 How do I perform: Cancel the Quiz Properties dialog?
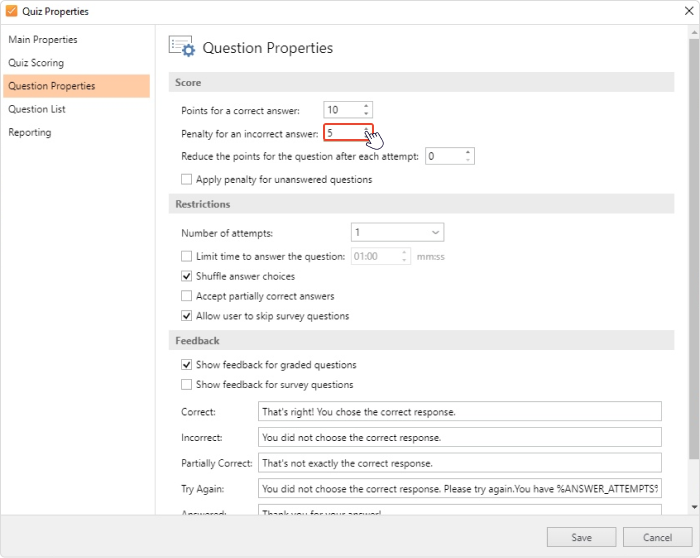[x=657, y=537]
